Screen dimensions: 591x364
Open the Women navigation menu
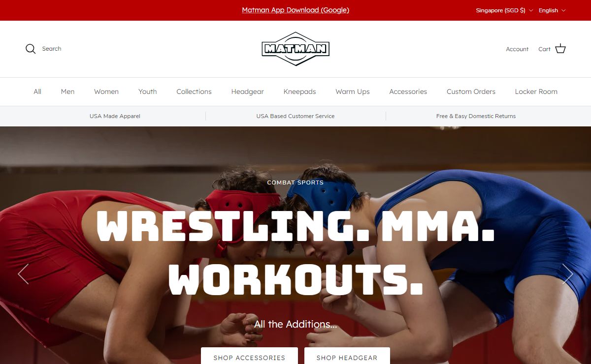coord(106,91)
